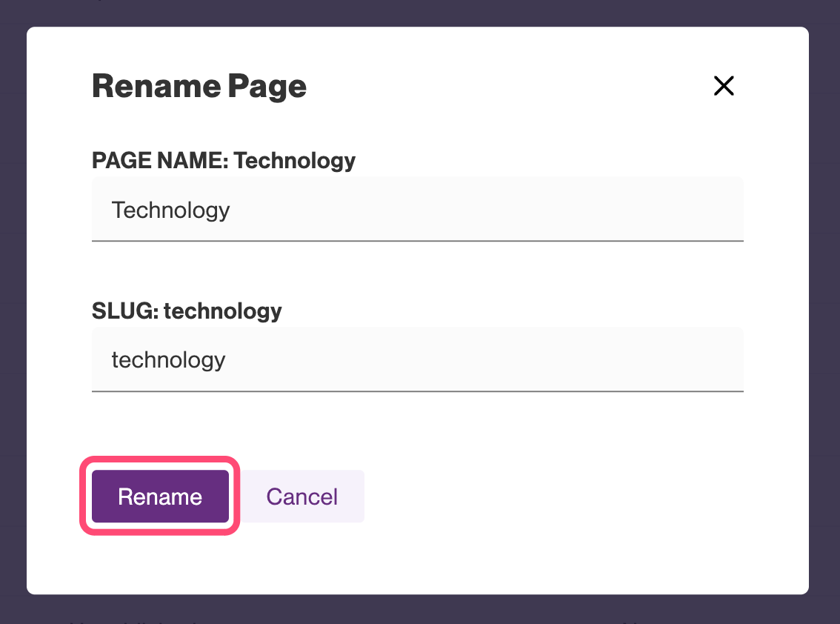The height and width of the screenshot is (624, 840).
Task: Place cursor on 'technology' text in slug field
Action: pos(168,360)
